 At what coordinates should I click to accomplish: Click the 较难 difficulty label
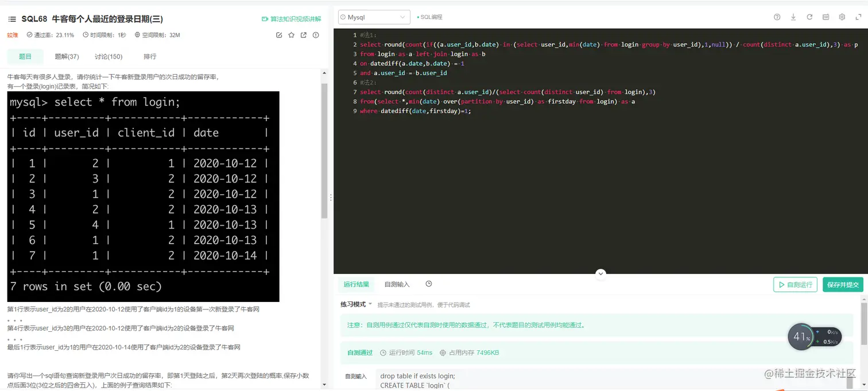pyautogui.click(x=13, y=35)
